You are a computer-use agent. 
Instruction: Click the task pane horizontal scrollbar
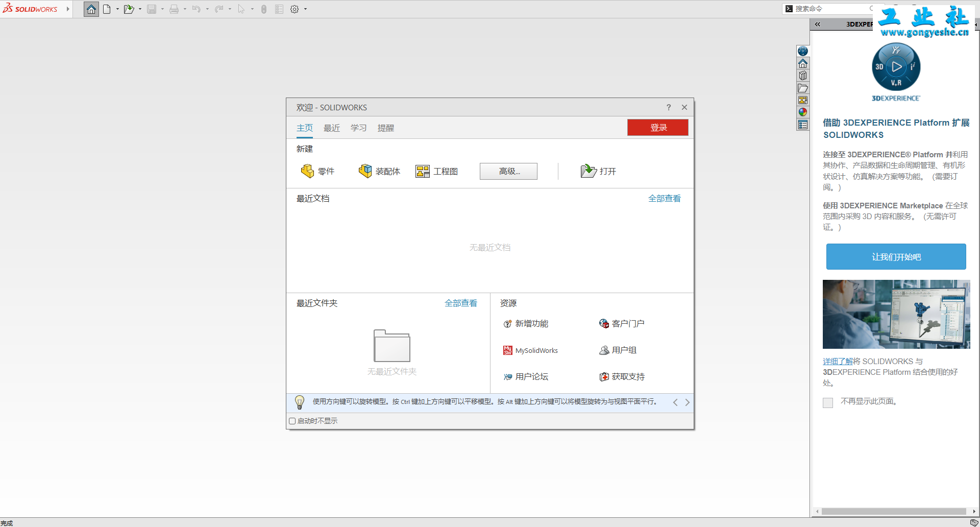click(894, 511)
